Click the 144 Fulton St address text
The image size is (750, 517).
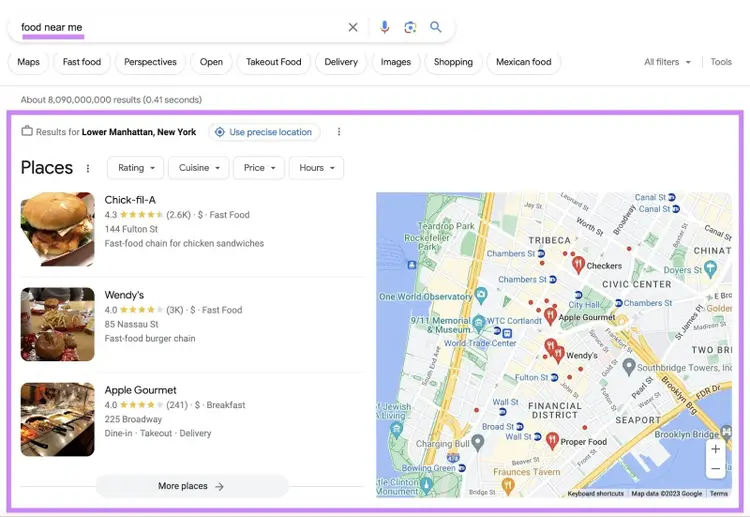pos(131,229)
